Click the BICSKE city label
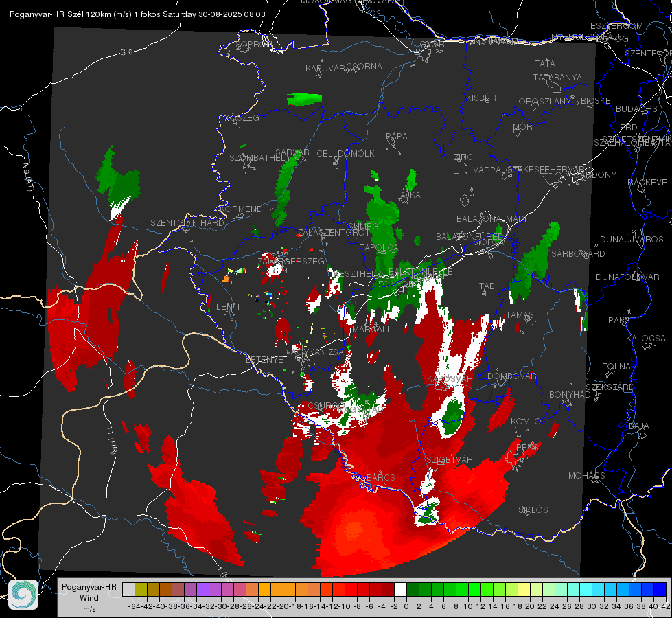 click(x=596, y=101)
